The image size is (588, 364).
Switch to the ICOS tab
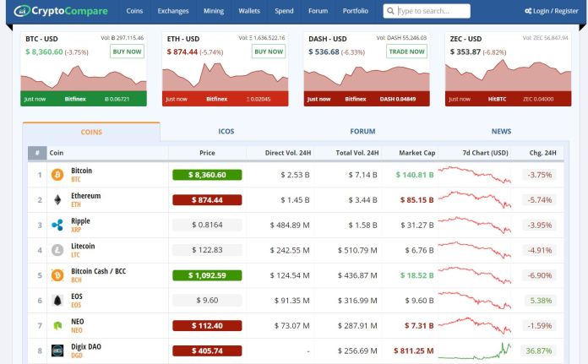click(x=226, y=131)
